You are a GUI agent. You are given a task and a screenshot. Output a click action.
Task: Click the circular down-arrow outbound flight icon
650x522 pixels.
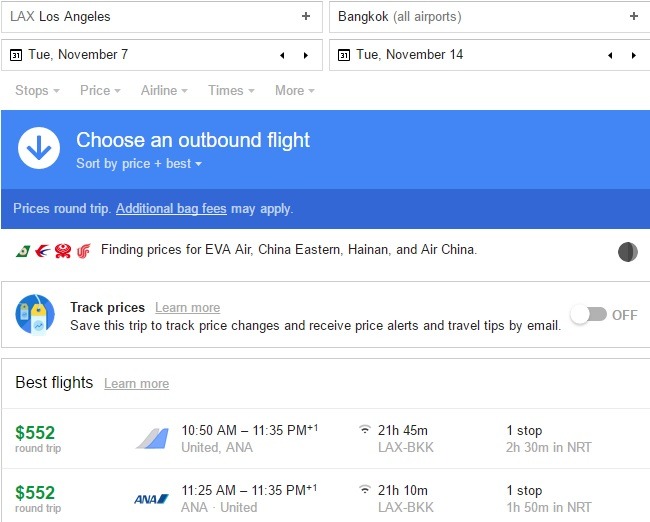(x=39, y=148)
